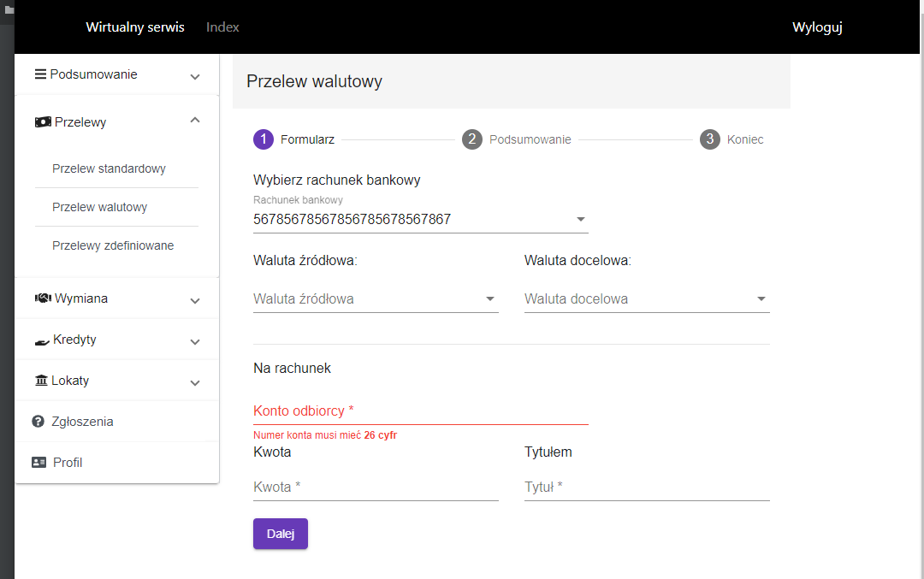Viewport: 924px width, 579px height.
Task: Select Przelew standardowy in sidebar
Action: click(x=109, y=168)
